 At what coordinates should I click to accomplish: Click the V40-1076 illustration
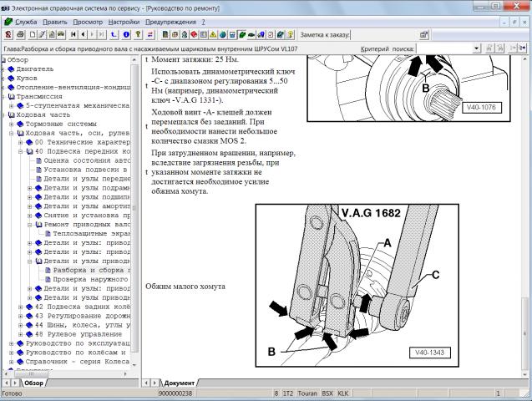(x=408, y=89)
